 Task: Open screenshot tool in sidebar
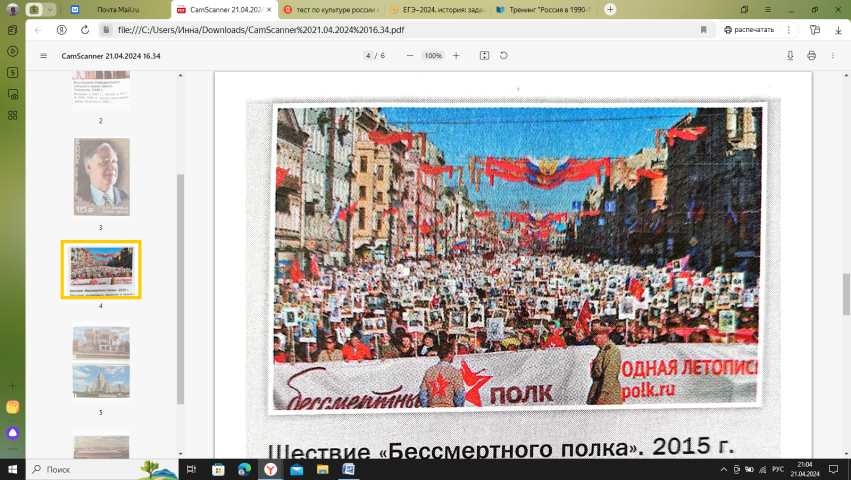pyautogui.click(x=12, y=94)
